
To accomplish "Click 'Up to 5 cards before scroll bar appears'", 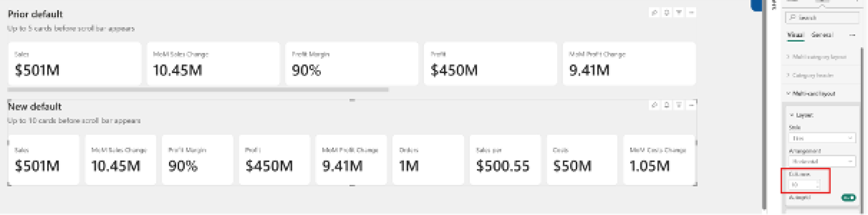I will pyautogui.click(x=71, y=28).
